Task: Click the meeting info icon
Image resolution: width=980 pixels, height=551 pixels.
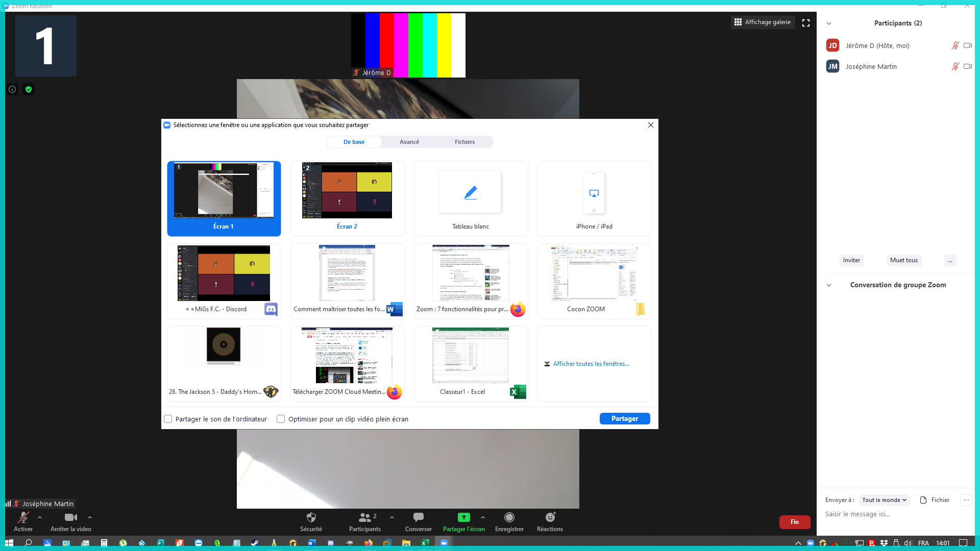Action: click(12, 89)
